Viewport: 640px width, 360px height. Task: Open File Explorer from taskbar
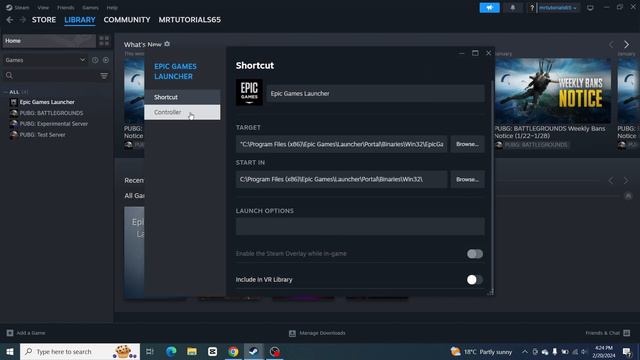coord(192,351)
